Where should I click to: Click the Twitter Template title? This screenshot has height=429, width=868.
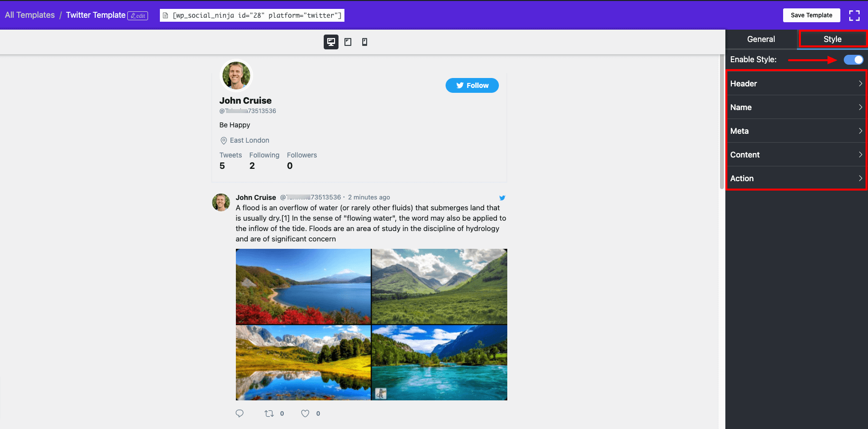96,15
